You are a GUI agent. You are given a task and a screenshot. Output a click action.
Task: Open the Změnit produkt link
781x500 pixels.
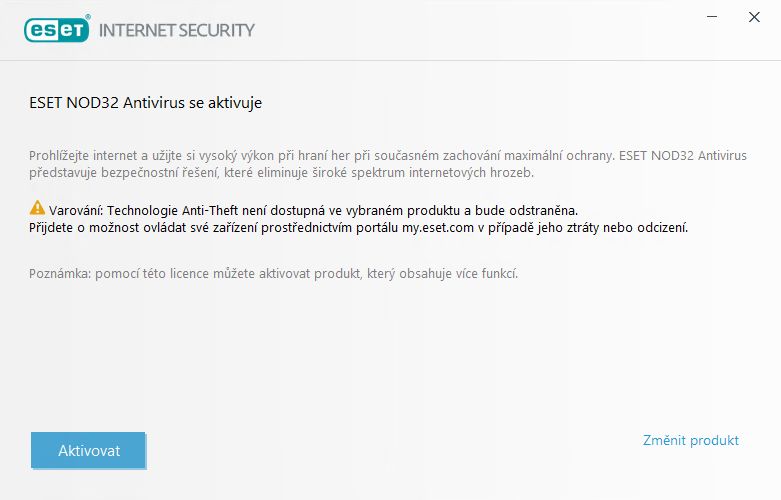point(690,440)
